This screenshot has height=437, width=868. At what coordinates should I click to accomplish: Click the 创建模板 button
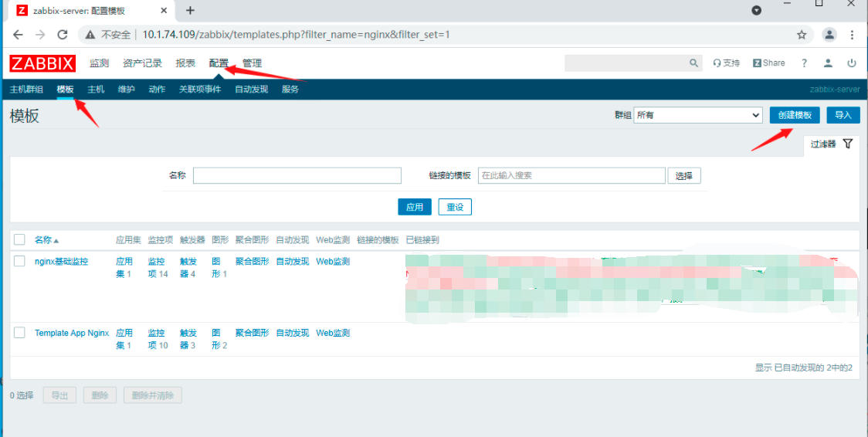pos(795,115)
